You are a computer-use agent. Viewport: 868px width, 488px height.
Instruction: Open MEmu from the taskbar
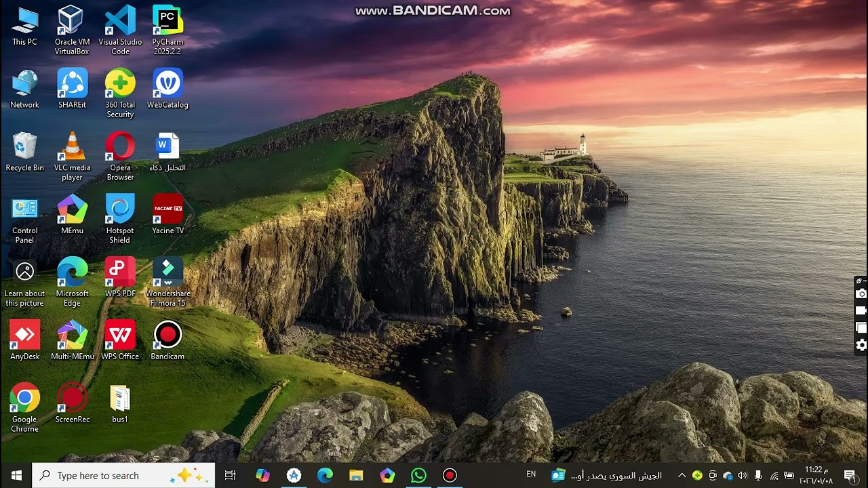(x=387, y=475)
